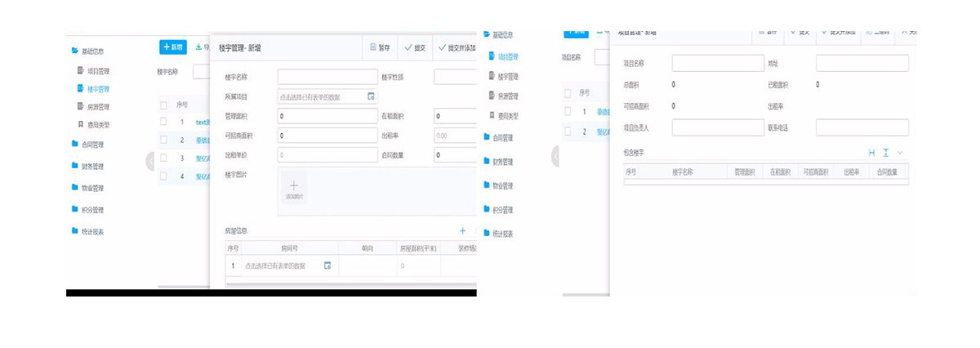Expand 积分管理 folder in 项目管理 window sidebar
The image size is (980, 348).
[x=498, y=210]
